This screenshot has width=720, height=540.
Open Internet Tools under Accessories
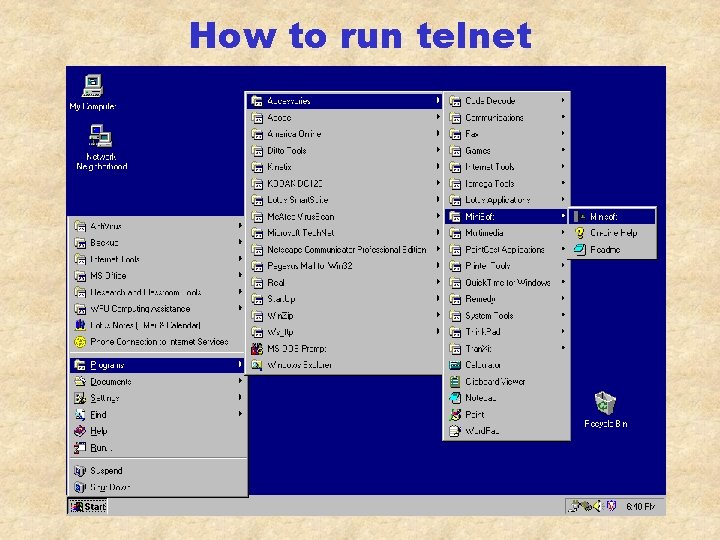tap(507, 167)
